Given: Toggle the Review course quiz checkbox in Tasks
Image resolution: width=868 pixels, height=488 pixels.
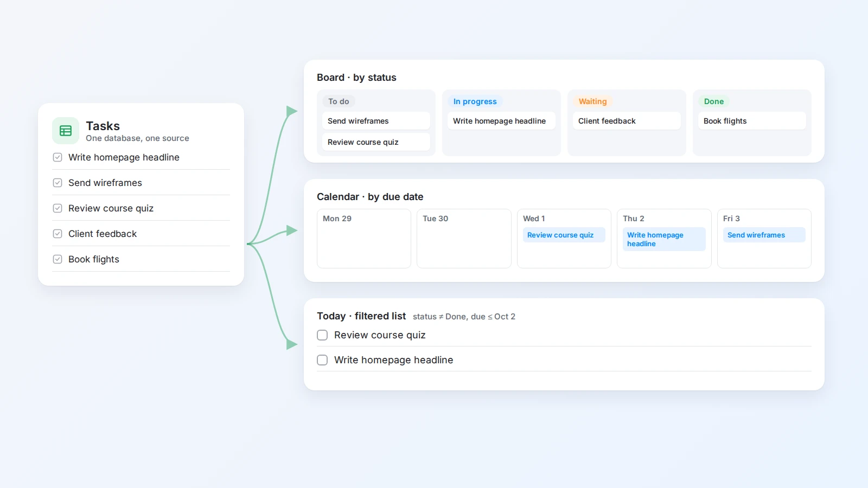Looking at the screenshot, I should 58,208.
